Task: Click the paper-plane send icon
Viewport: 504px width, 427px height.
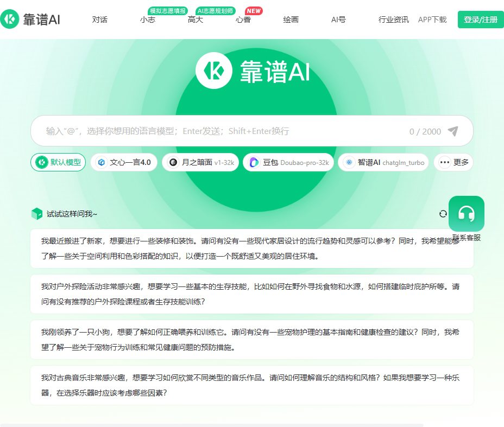Action: tap(452, 131)
